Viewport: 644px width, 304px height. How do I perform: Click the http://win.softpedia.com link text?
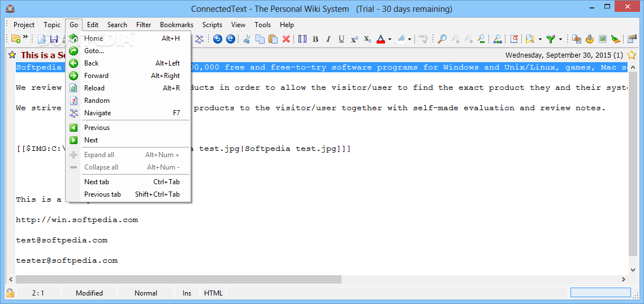click(x=77, y=220)
